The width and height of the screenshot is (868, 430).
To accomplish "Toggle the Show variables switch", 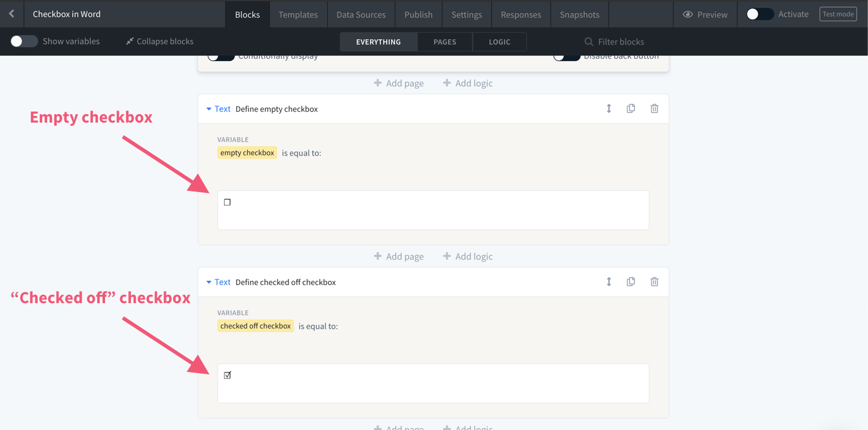I will point(24,41).
